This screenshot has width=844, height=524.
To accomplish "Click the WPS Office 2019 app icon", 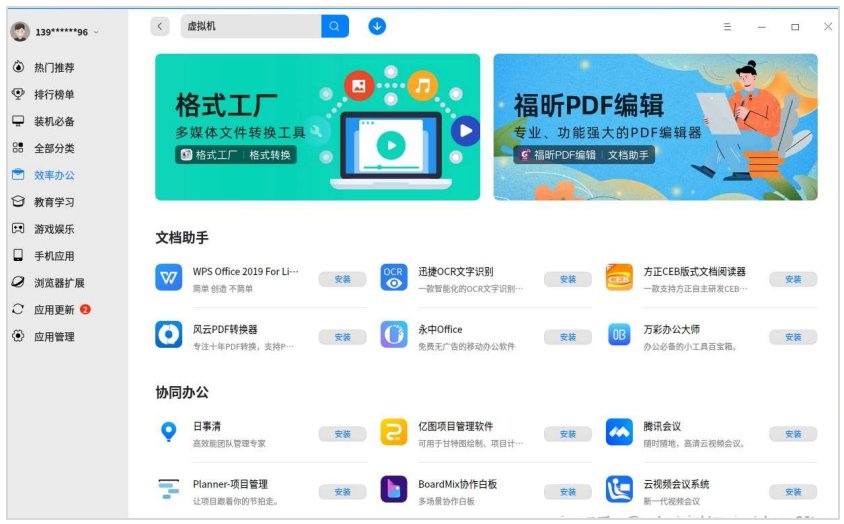I will pos(168,277).
